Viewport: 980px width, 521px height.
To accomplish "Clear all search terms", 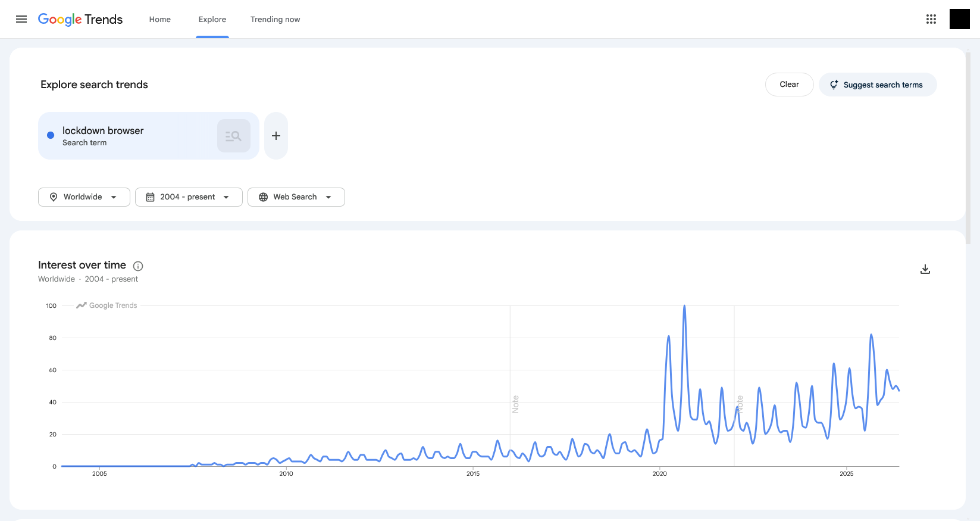I will tap(789, 85).
